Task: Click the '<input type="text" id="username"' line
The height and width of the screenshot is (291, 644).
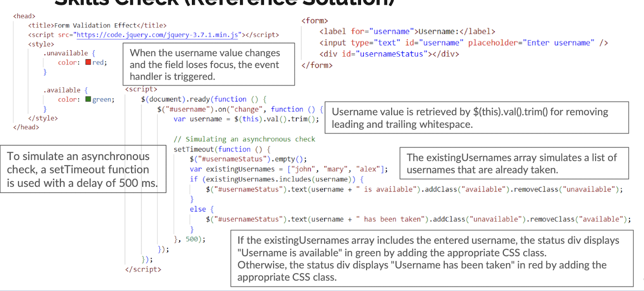Action: coord(464,43)
